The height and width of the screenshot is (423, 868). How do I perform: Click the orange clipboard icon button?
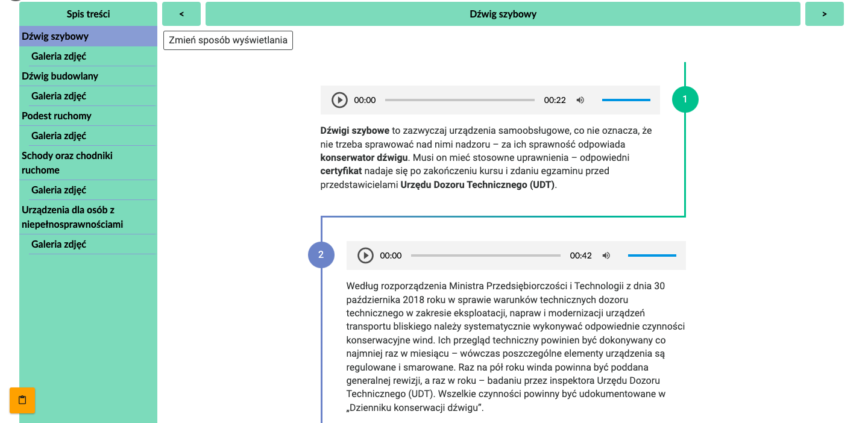pos(22,400)
